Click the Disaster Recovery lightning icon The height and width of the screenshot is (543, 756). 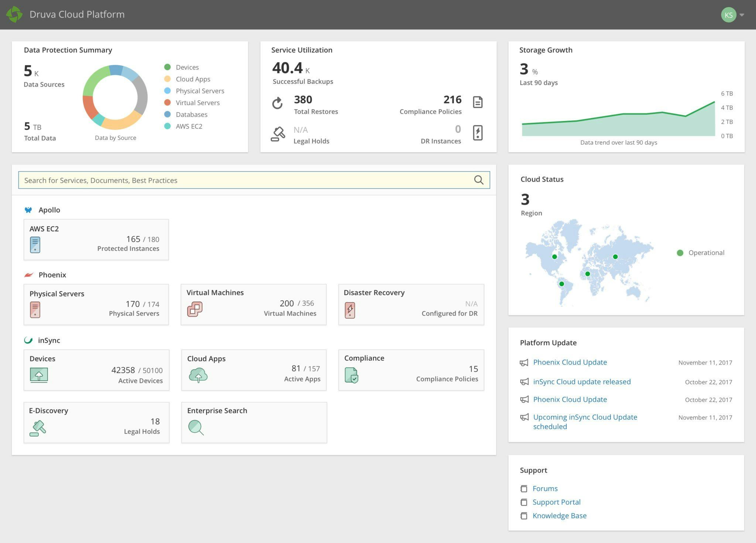pos(350,309)
